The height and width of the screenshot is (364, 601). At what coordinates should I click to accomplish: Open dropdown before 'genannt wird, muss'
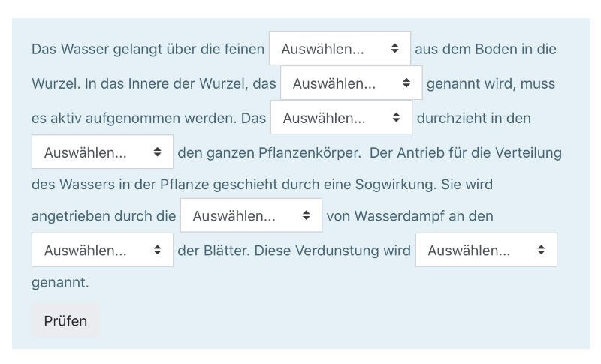click(352, 83)
